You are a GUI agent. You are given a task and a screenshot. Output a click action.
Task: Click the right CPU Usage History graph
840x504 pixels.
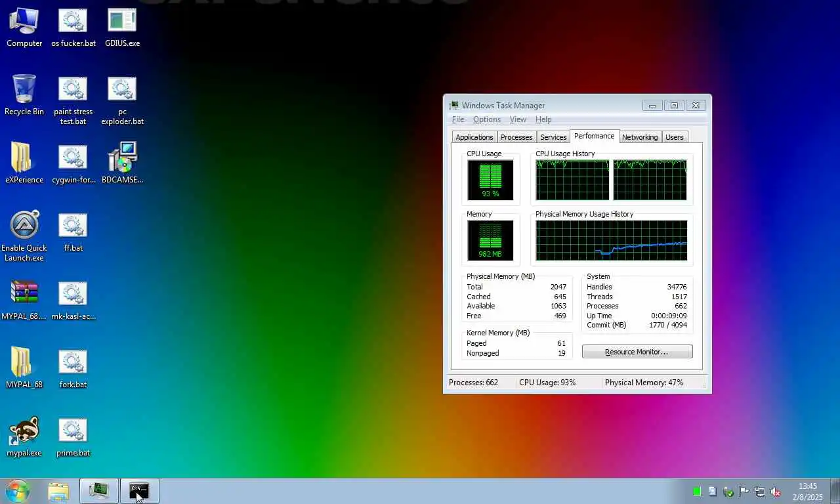pos(650,180)
